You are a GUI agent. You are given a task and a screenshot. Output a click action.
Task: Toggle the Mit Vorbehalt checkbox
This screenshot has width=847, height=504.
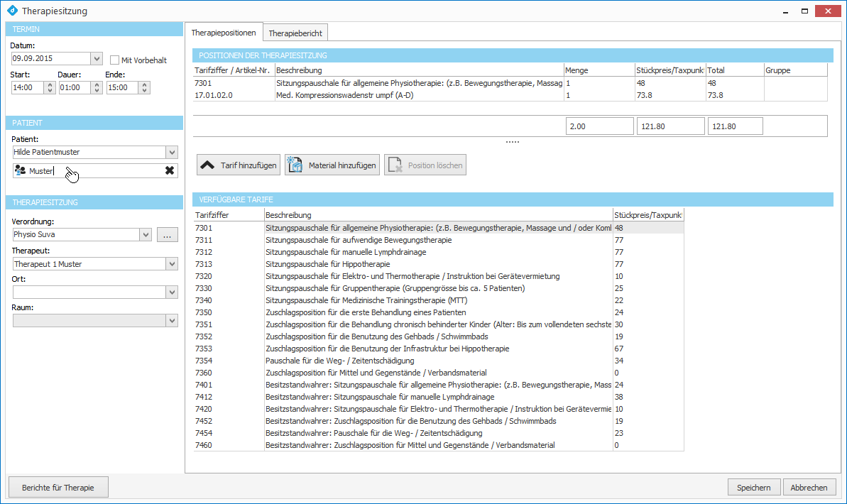click(x=114, y=60)
